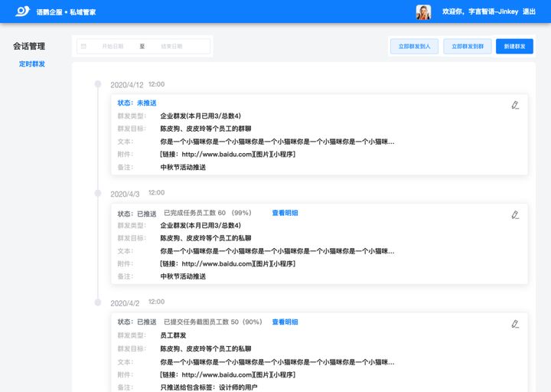Open the 结束日期 end date field
This screenshot has height=392, width=551.
171,47
